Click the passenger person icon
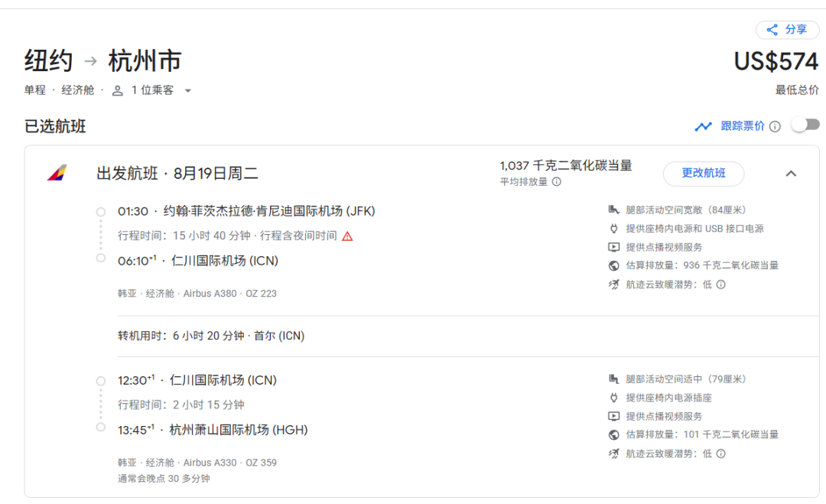The image size is (826, 504). coord(117,91)
